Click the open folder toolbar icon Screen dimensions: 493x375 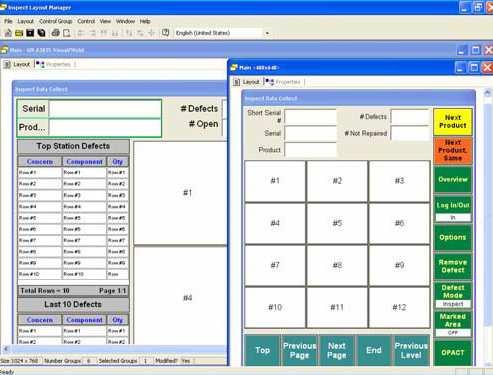19,33
